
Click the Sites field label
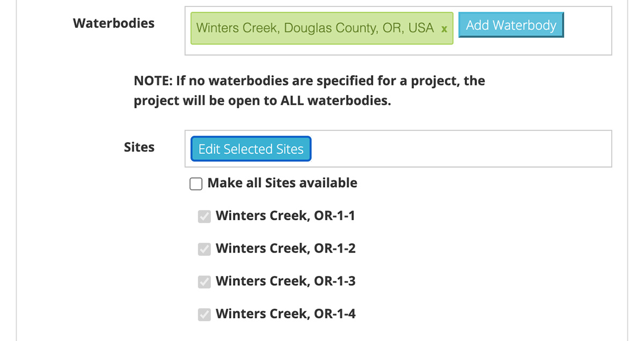[139, 147]
